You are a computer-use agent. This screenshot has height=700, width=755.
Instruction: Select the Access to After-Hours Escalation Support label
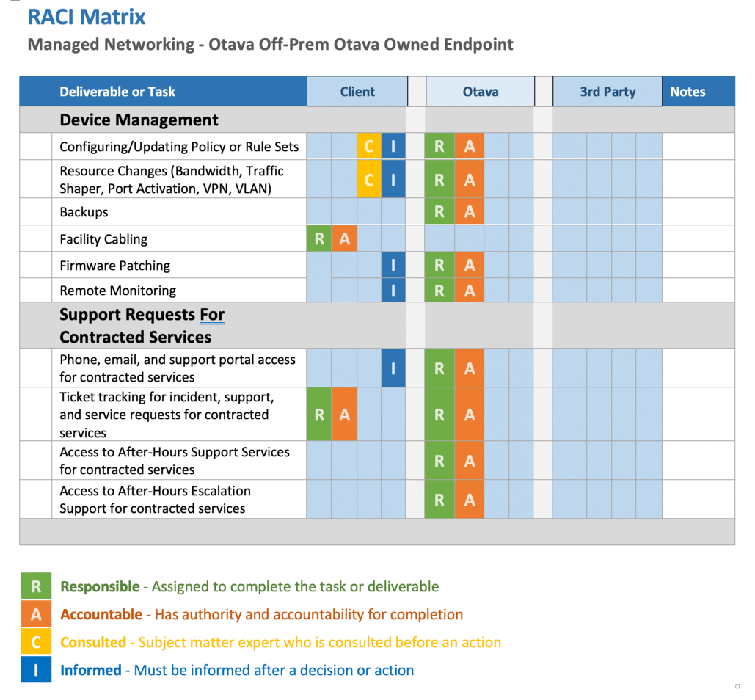pyautogui.click(x=155, y=500)
